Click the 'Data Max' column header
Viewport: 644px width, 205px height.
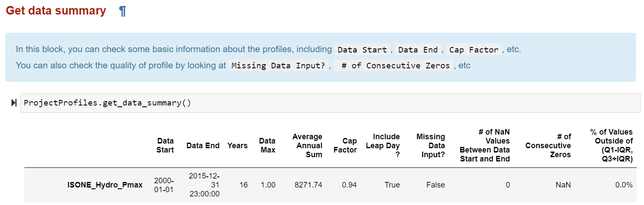tap(267, 145)
